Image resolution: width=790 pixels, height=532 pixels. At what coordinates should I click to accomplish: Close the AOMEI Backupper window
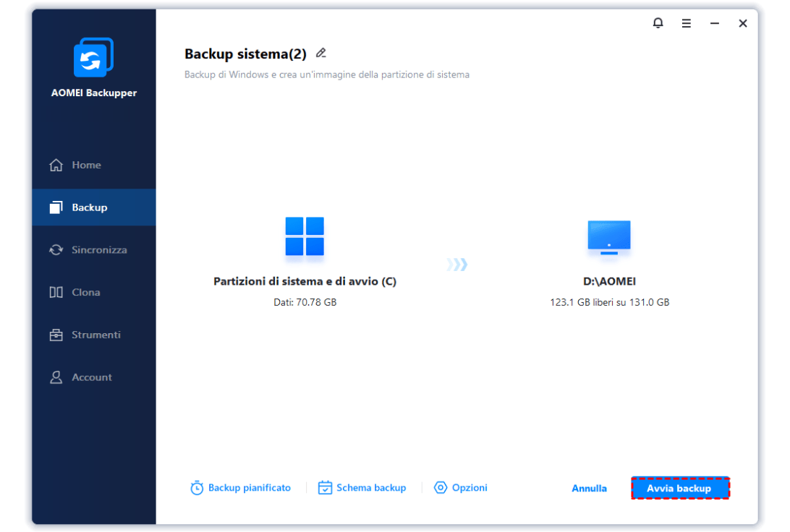click(x=743, y=23)
